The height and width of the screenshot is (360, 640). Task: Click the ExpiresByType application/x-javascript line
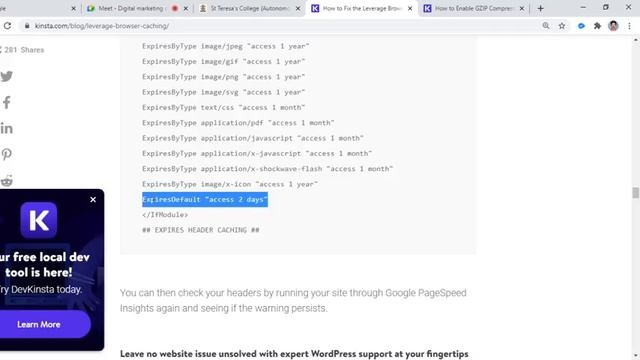pyautogui.click(x=257, y=153)
